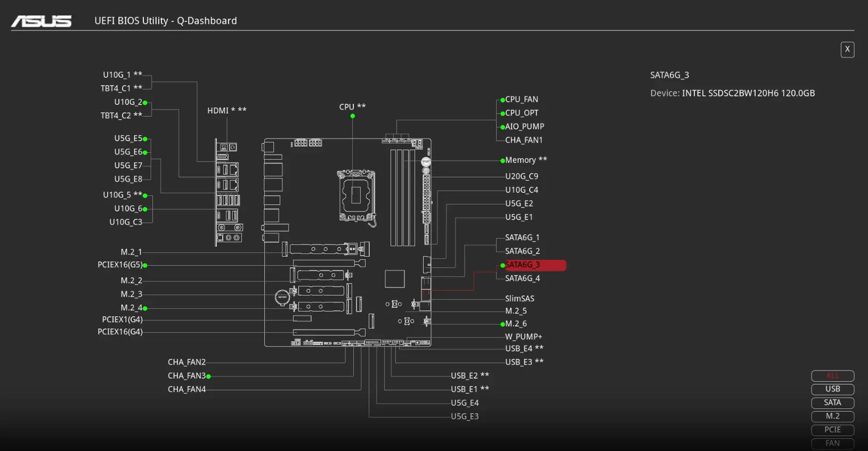Show all components with ALL filter

click(x=832, y=376)
